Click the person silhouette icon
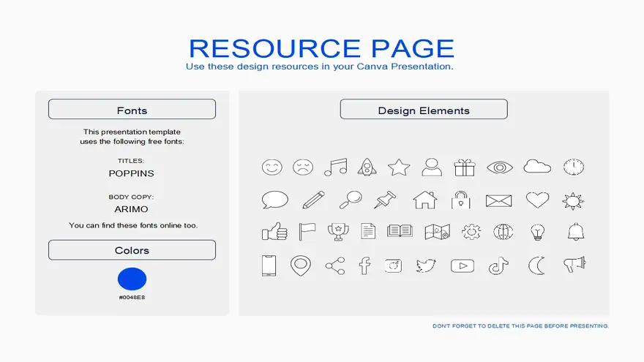 (x=432, y=167)
